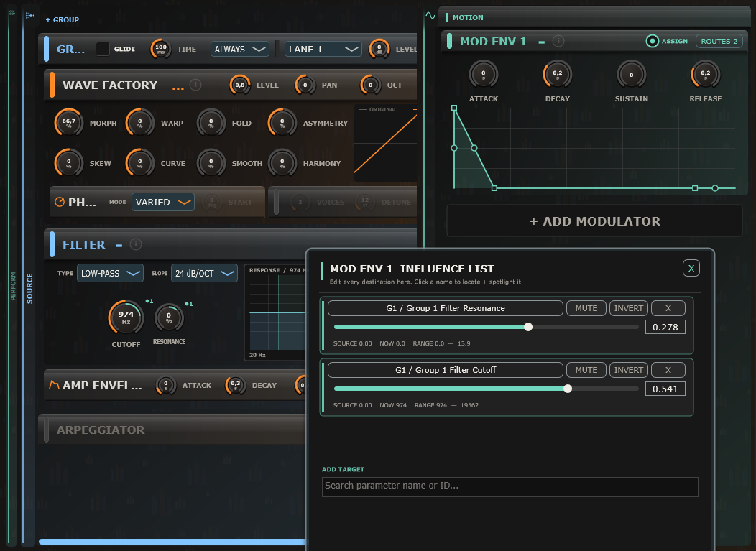Locate G1 / Group 1 Filter Cutoff
Viewport: 756px width, 551px height.
[445, 370]
